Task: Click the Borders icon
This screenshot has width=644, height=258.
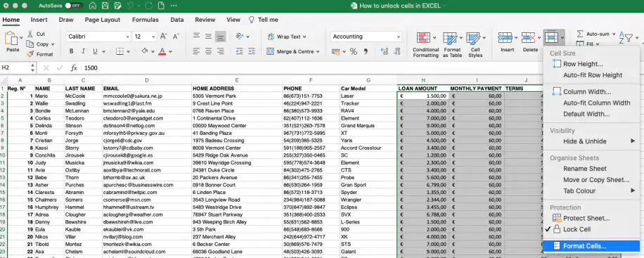Action: point(120,51)
